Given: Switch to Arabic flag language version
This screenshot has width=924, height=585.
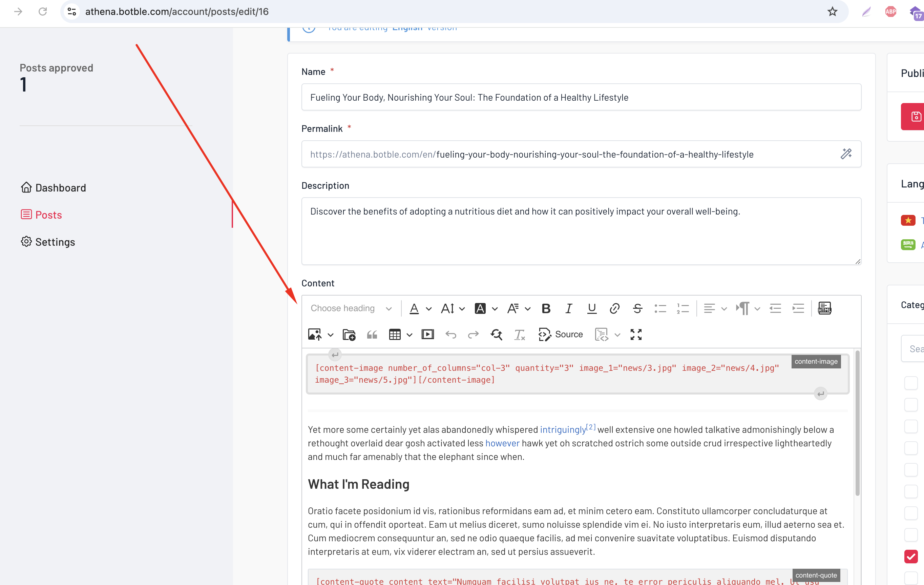Looking at the screenshot, I should [x=908, y=244].
